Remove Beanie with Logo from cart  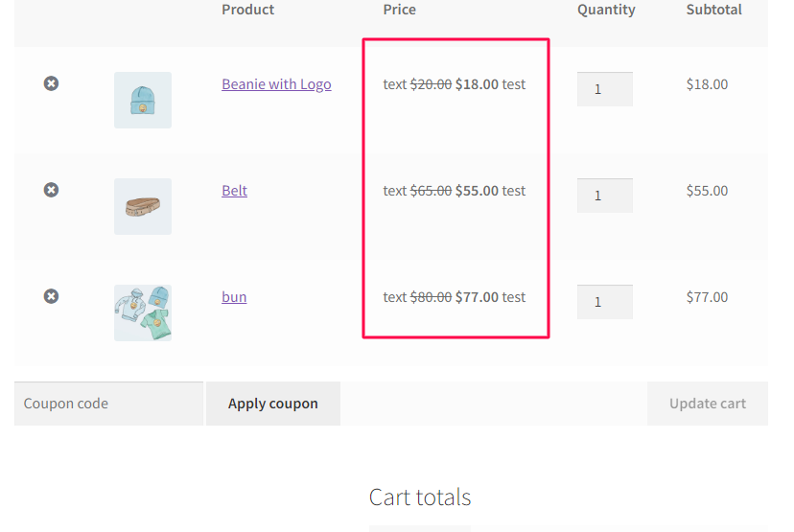click(51, 83)
